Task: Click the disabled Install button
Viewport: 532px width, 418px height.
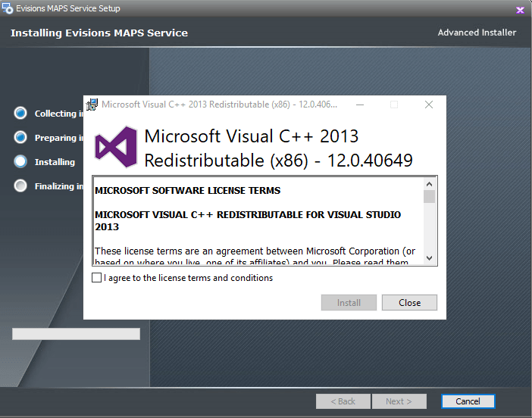Action: pos(349,302)
